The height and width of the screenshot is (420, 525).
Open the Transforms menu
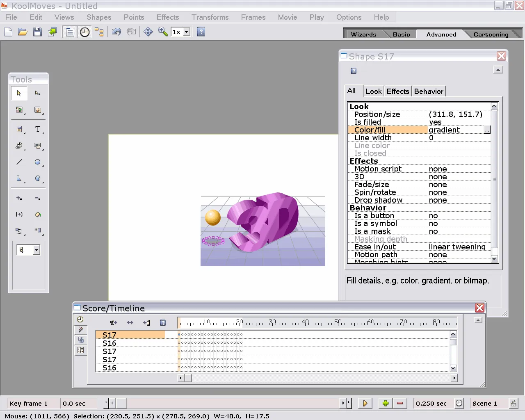[210, 17]
